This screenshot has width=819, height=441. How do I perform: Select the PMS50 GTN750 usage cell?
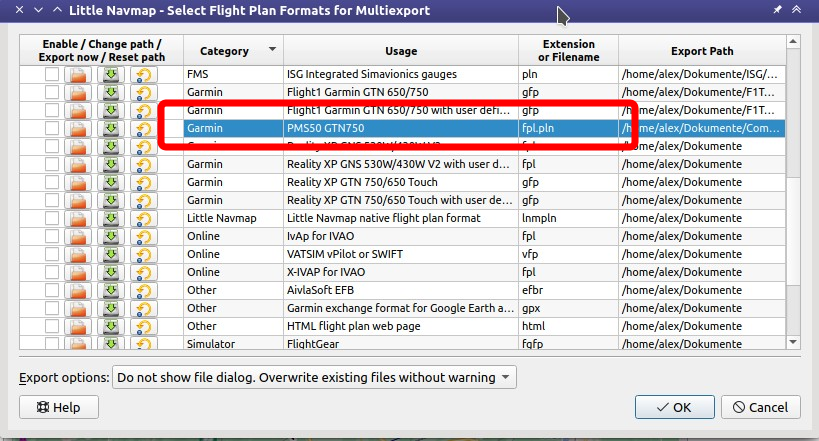pos(401,129)
